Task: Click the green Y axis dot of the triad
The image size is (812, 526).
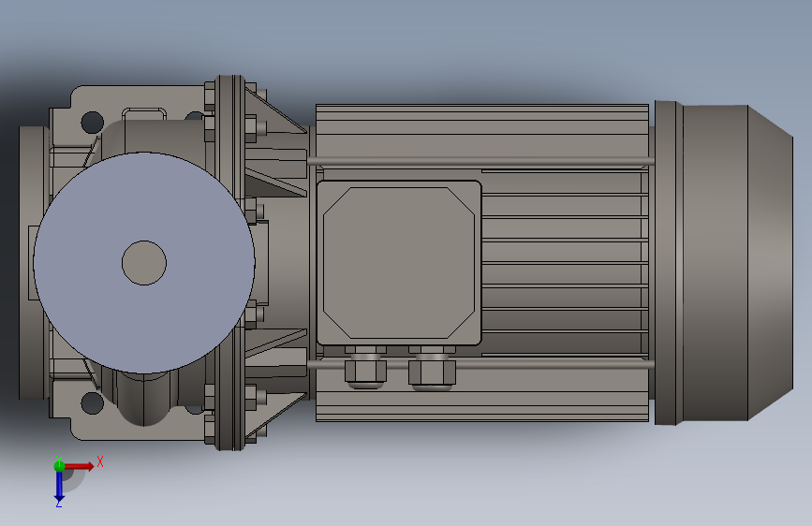Action: pos(59,465)
